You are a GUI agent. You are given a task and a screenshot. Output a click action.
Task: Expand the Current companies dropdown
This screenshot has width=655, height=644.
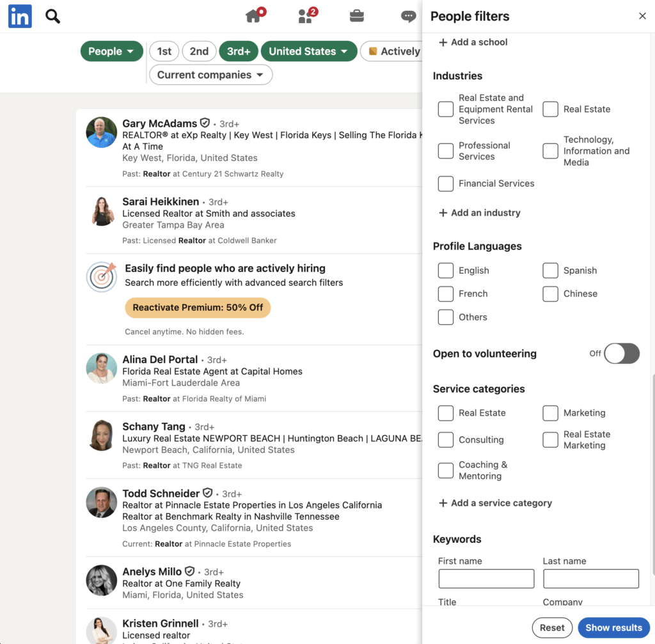[x=210, y=75]
